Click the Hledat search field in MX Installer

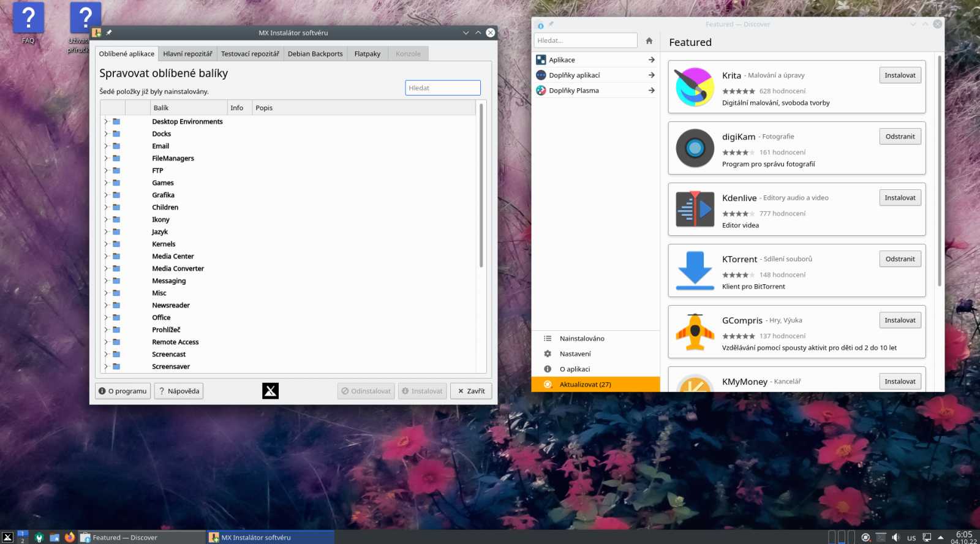coord(443,88)
